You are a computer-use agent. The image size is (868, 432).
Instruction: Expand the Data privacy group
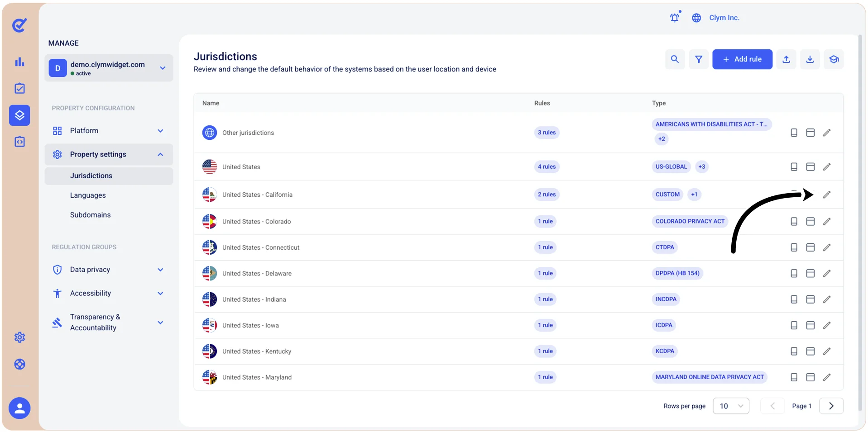(x=109, y=270)
